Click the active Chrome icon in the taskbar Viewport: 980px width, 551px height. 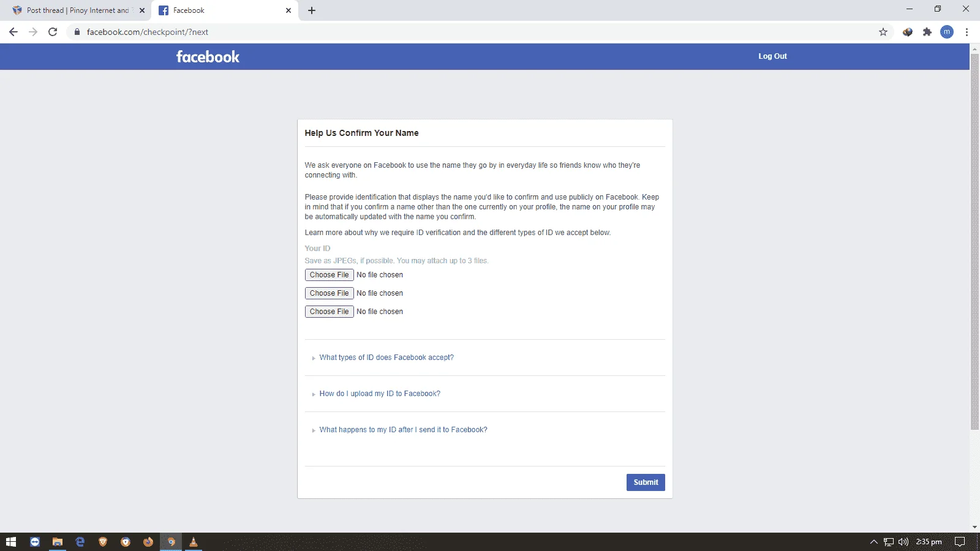(171, 542)
